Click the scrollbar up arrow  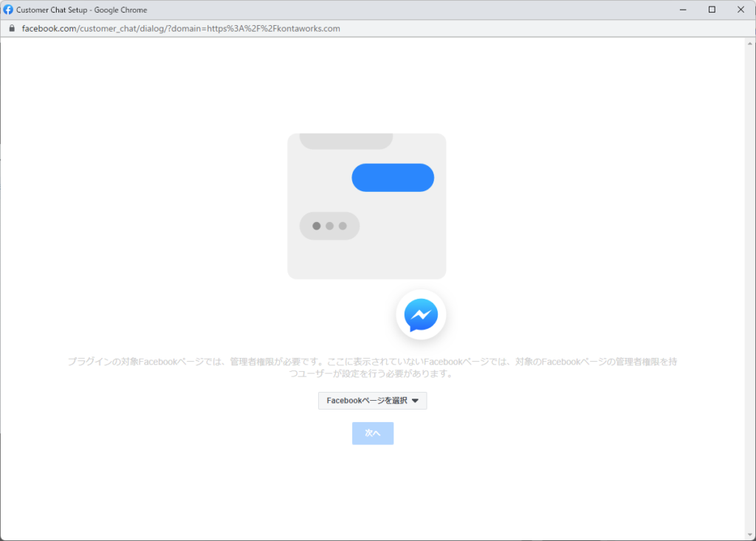tap(750, 44)
